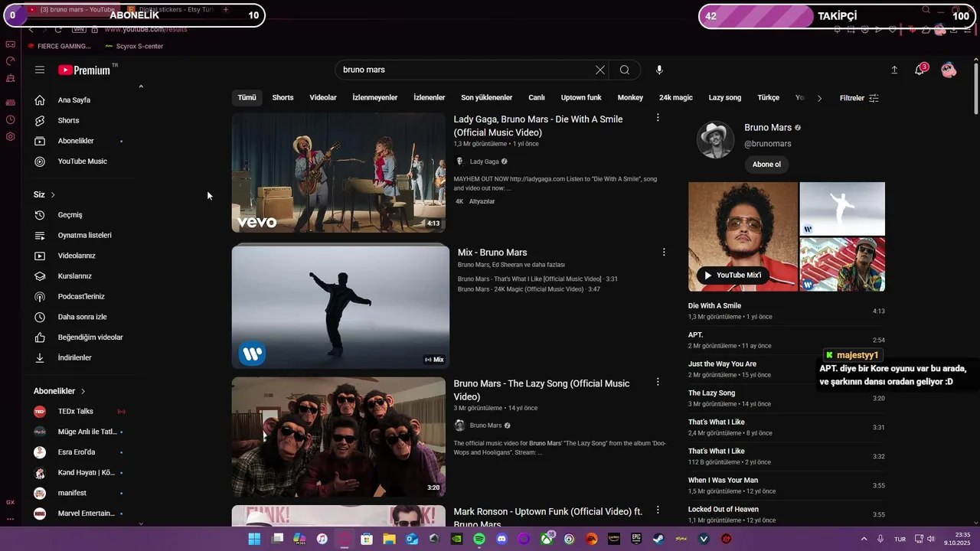
Task: Click Die With A Smile video thumbnail
Action: pyautogui.click(x=338, y=173)
